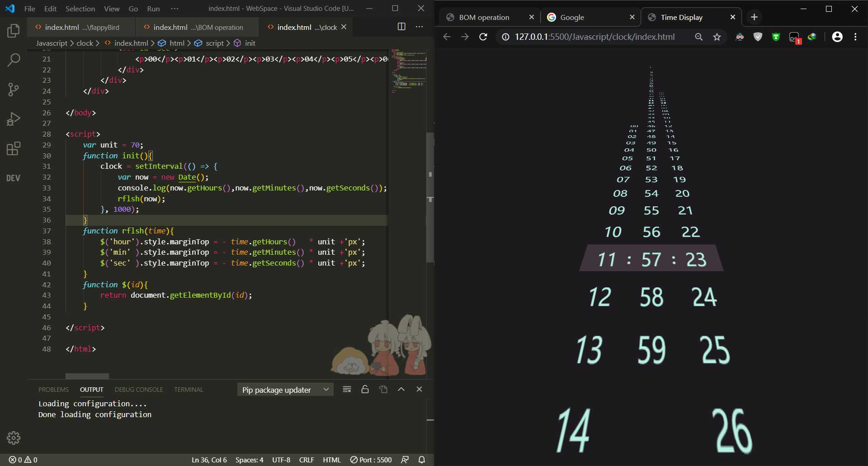868x466 pixels.
Task: Expand the clock folder breadcrumb
Action: click(85, 43)
